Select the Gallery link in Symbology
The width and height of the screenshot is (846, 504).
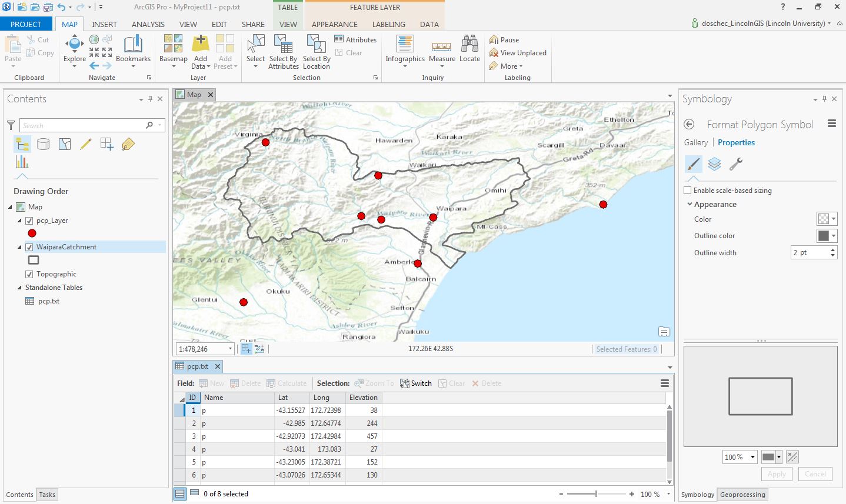click(x=696, y=142)
